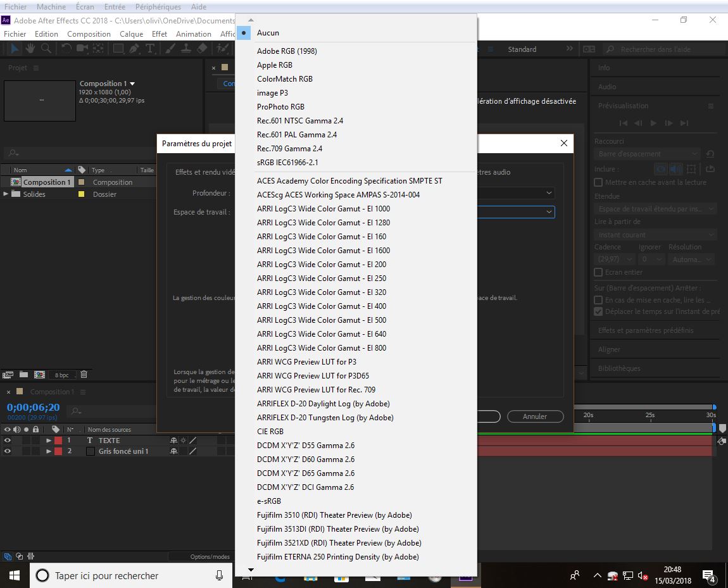Click Annuler button in project settings
This screenshot has height=588, width=728.
coord(535,416)
